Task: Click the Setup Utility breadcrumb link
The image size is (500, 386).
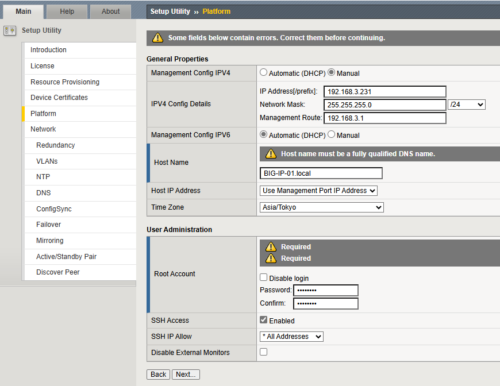Action: tap(170, 12)
